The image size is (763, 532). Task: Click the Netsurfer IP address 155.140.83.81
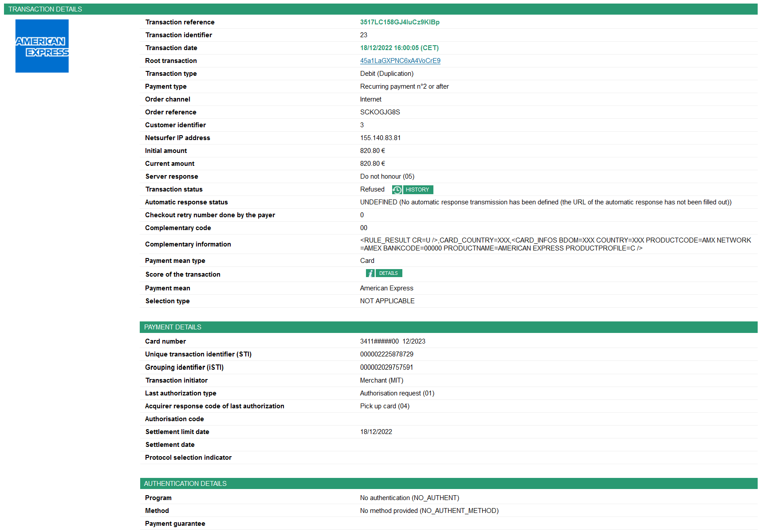(380, 138)
